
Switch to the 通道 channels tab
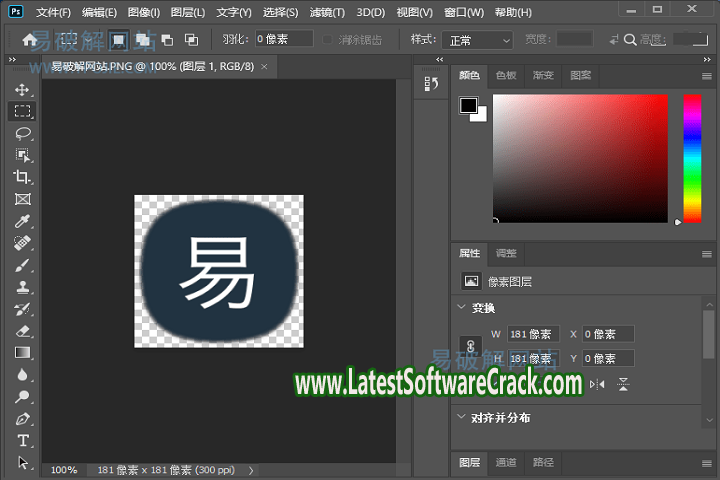tap(507, 462)
